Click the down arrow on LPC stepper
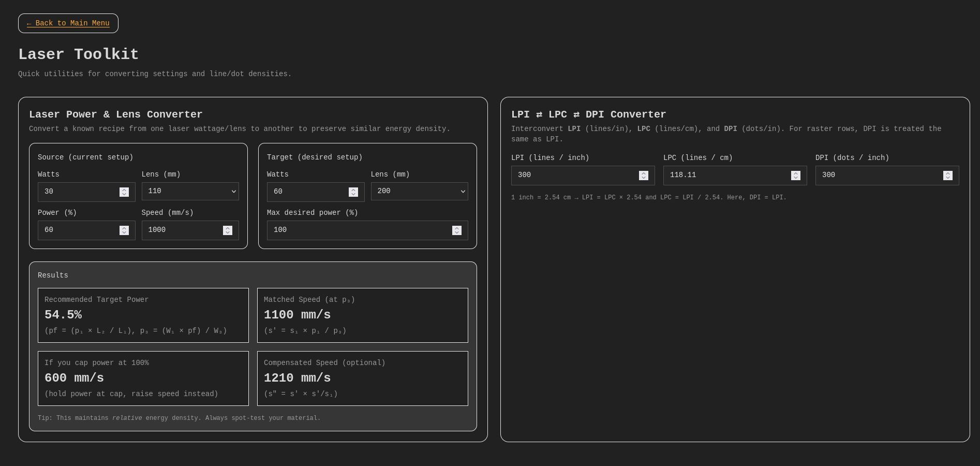 click(795, 178)
